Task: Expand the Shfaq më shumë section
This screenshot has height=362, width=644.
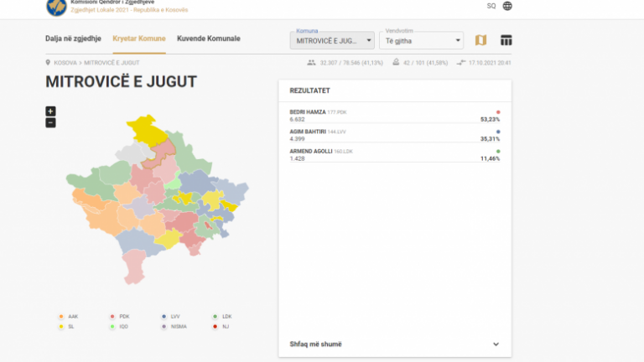Action: pos(394,344)
